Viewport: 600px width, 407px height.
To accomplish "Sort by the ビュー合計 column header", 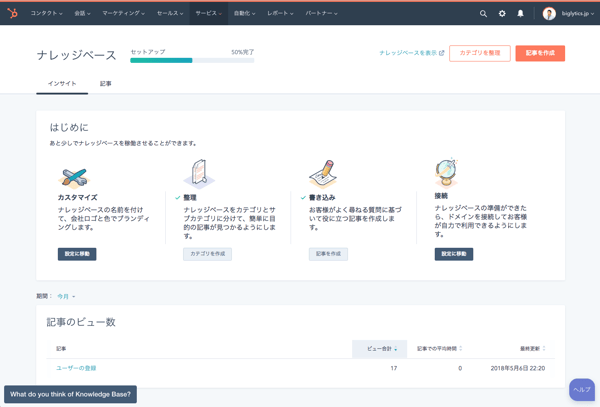I will coord(380,349).
